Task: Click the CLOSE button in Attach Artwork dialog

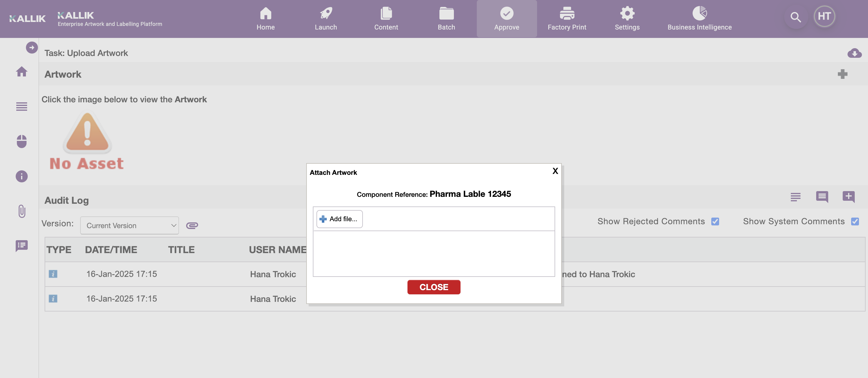Action: click(x=434, y=287)
